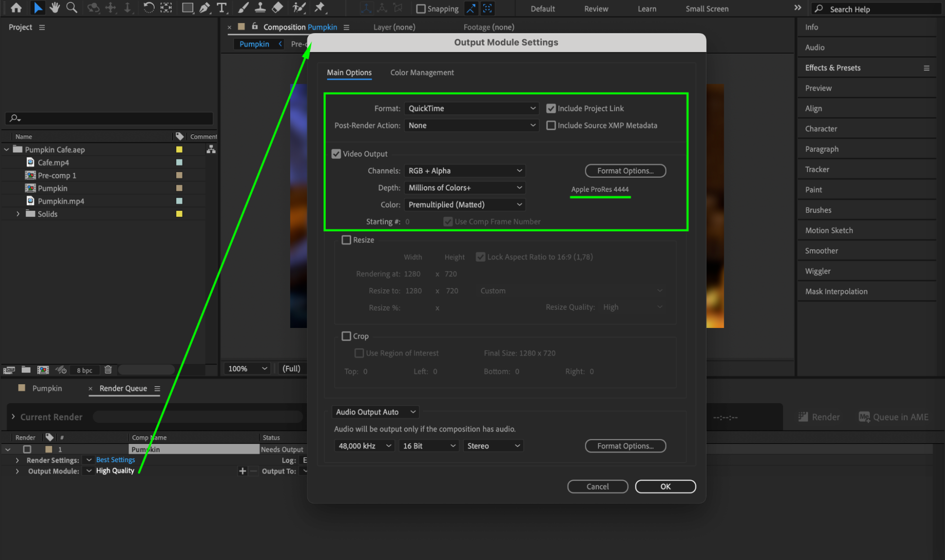Select the Eraser tool
Image resolution: width=945 pixels, height=560 pixels.
pos(278,8)
